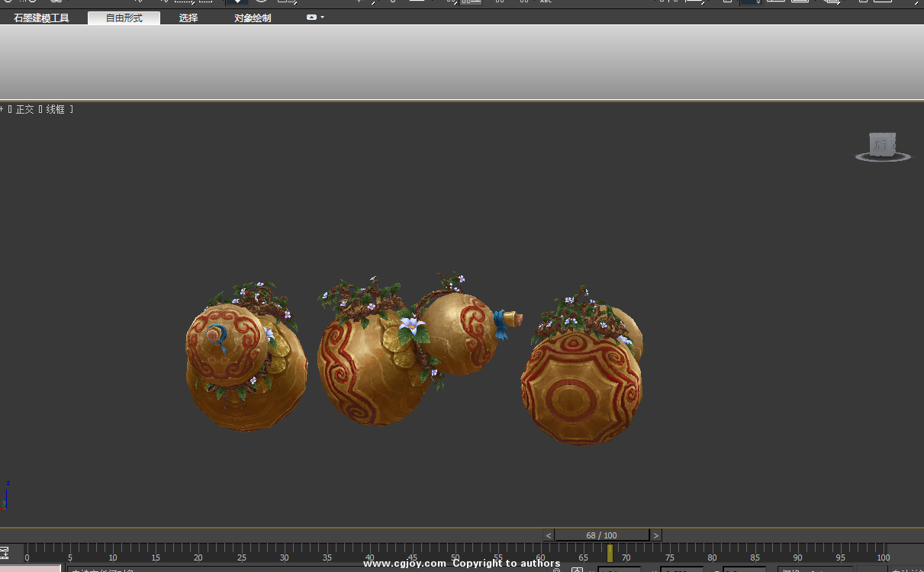The width and height of the screenshot is (924, 572).
Task: Step back with the time slider left arrow
Action: coord(548,535)
